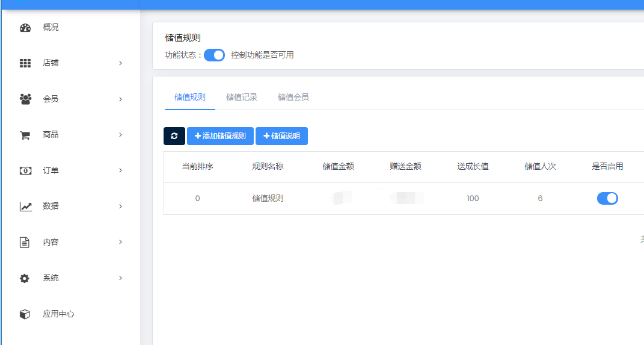
Task: Click the 添加储值规则 button
Action: tap(219, 136)
